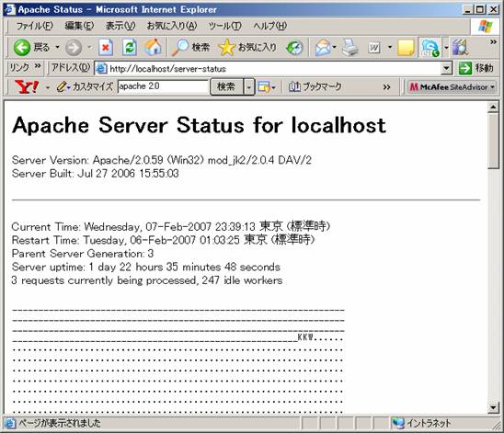
Task: Stop page loading with the red X icon
Action: pyautogui.click(x=106, y=48)
